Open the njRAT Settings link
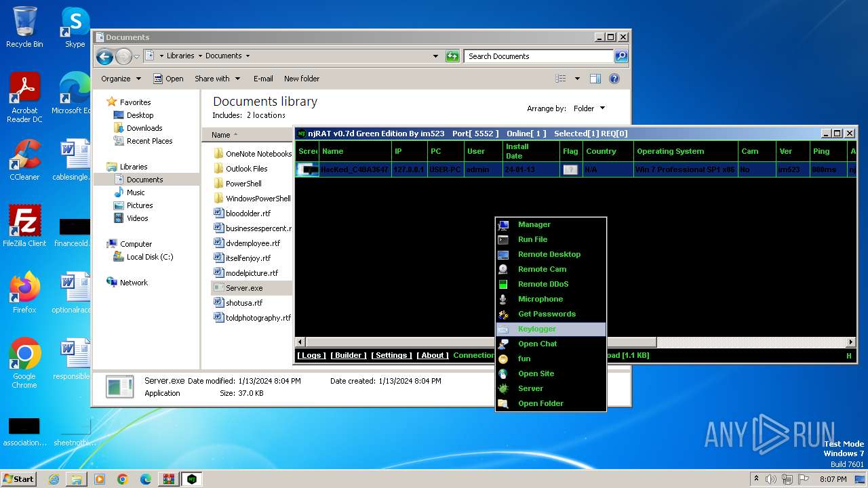 click(391, 355)
